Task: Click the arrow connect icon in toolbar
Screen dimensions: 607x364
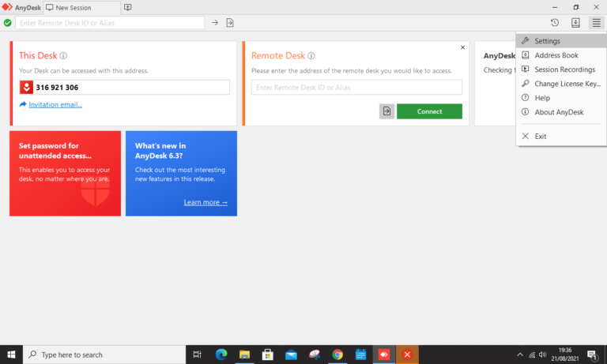Action: click(x=215, y=23)
